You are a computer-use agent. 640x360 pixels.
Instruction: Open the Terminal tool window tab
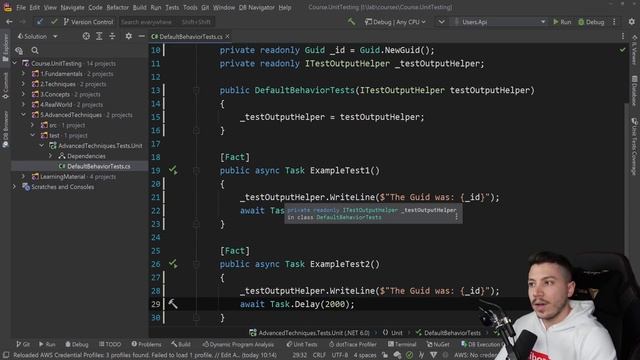pos(402,344)
